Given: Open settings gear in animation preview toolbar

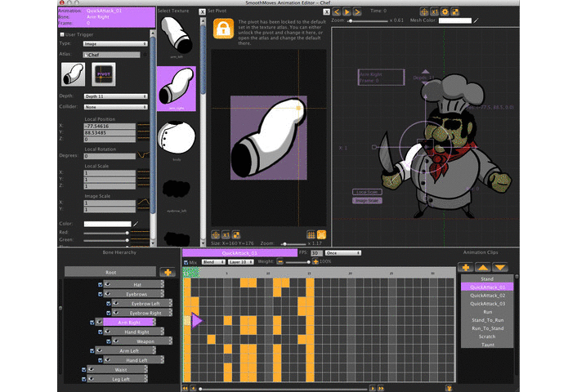Looking at the screenshot, I should [x=445, y=11].
